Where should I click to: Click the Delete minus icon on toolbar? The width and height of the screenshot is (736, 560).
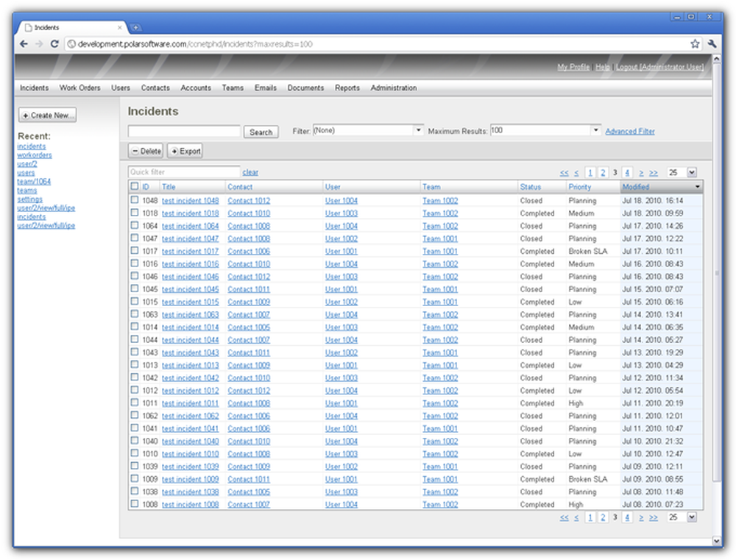[135, 150]
